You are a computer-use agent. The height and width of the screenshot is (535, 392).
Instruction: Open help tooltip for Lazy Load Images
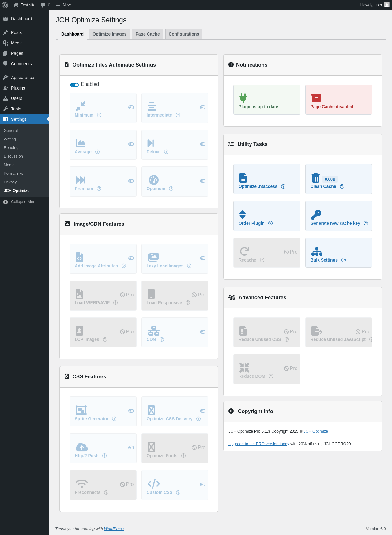(189, 266)
